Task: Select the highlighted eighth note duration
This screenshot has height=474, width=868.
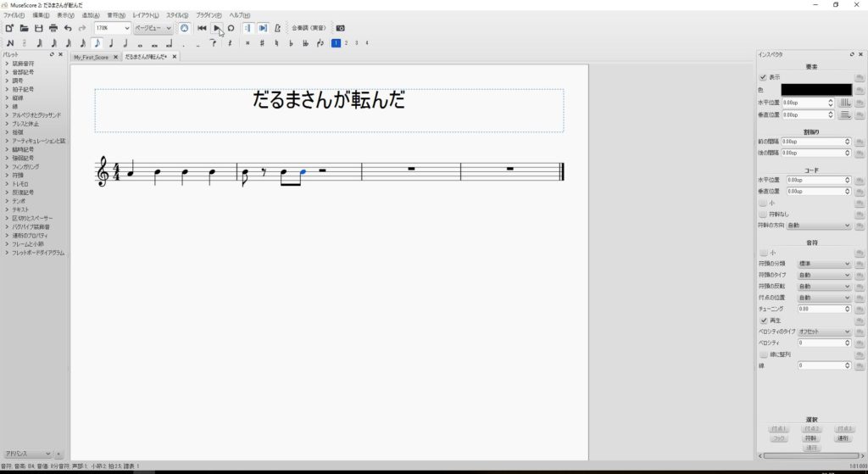Action: coord(97,43)
